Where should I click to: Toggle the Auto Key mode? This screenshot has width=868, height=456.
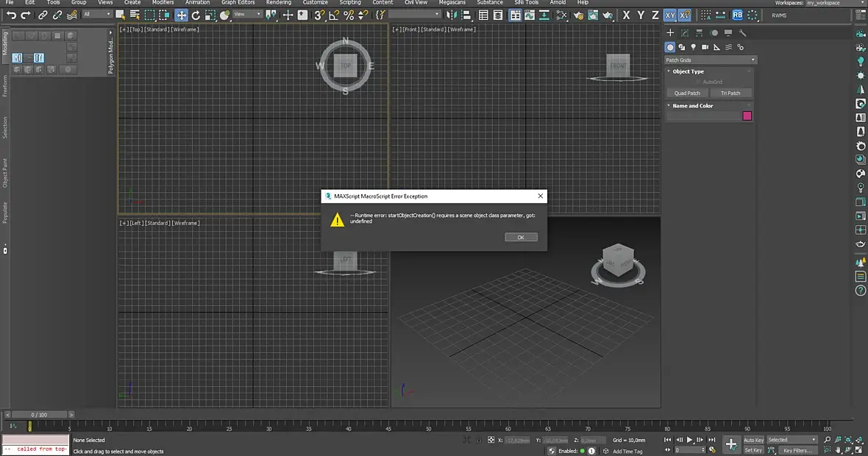pos(753,440)
